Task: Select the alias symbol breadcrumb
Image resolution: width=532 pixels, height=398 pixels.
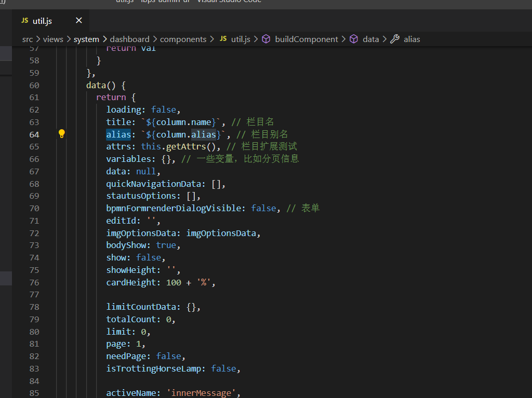Action: point(411,39)
